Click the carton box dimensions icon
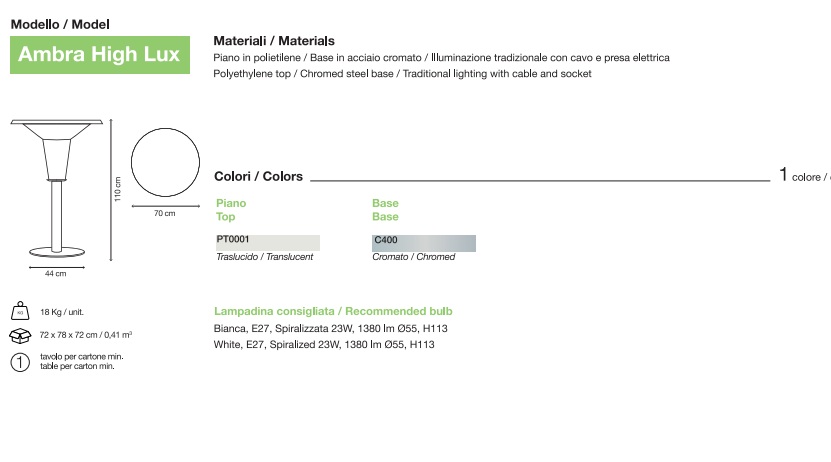This screenshot has height=462, width=831. click(18, 336)
